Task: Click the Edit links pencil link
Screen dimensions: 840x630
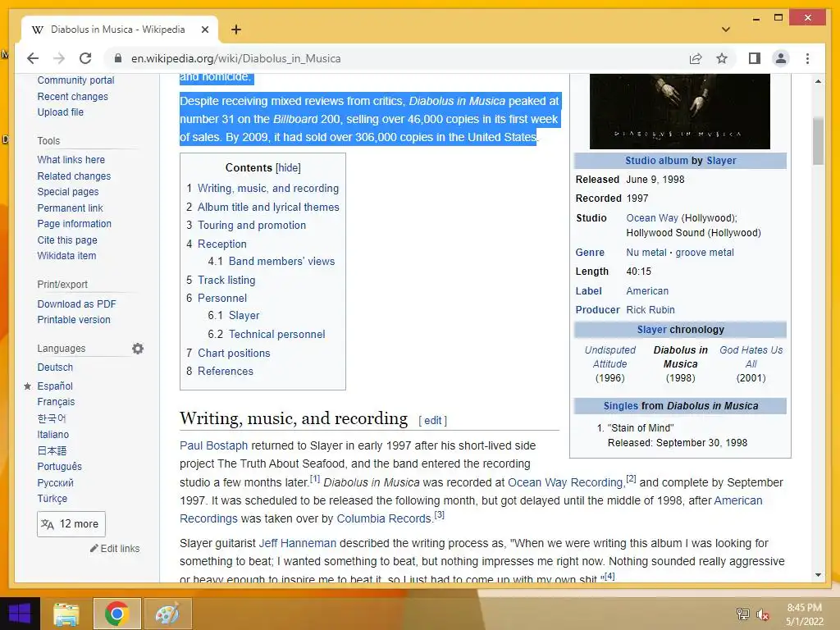Action: click(115, 548)
